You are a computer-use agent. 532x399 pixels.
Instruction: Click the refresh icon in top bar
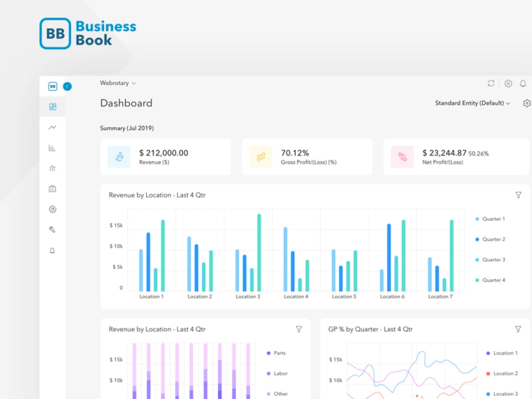pos(491,83)
